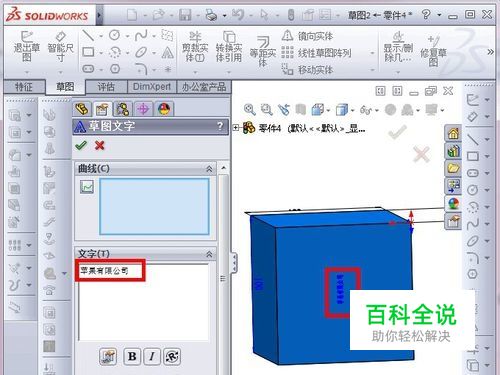The image size is (500, 375).
Task: Click the Rotate text button
Action: tap(172, 356)
